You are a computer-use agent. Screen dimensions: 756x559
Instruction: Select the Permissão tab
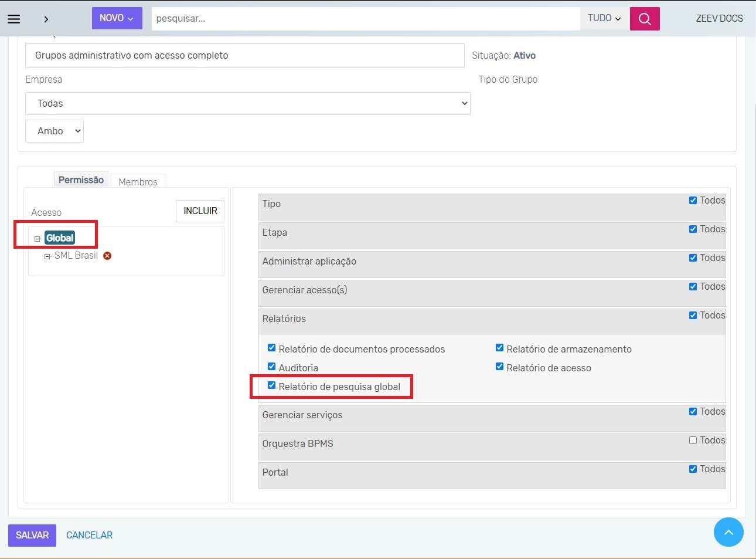[x=81, y=180]
